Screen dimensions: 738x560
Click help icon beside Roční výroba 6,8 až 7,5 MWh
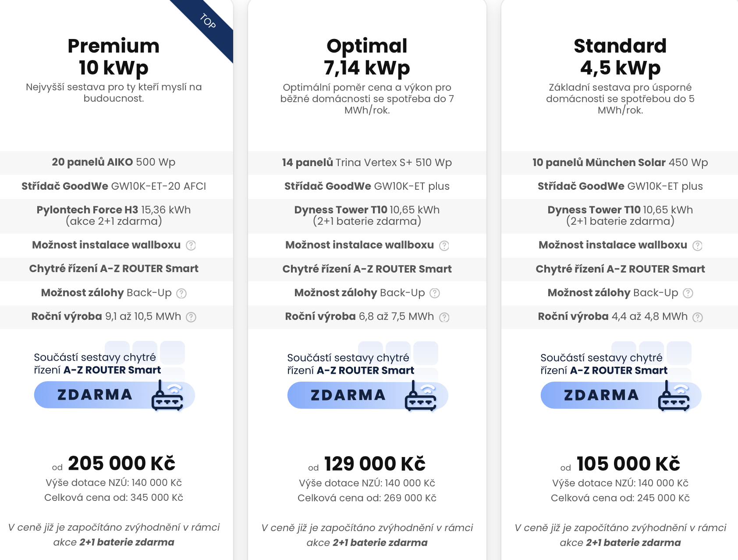point(444,317)
